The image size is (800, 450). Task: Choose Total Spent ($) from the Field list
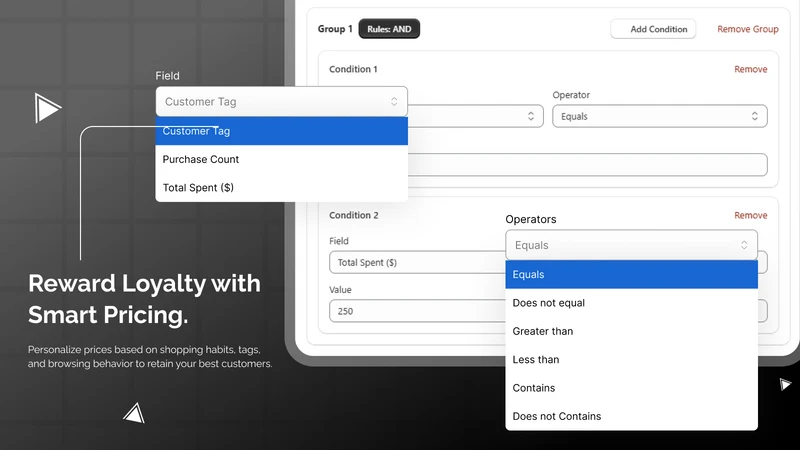pyautogui.click(x=282, y=188)
